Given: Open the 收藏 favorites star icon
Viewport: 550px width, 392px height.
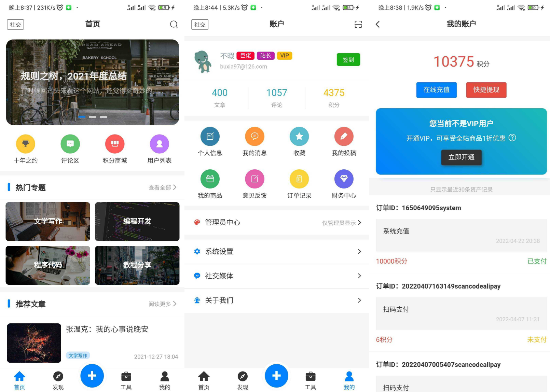Looking at the screenshot, I should 299,136.
